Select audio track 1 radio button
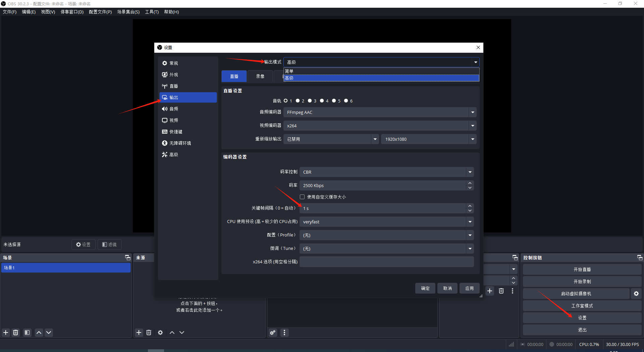This screenshot has width=644, height=352. coord(286,101)
